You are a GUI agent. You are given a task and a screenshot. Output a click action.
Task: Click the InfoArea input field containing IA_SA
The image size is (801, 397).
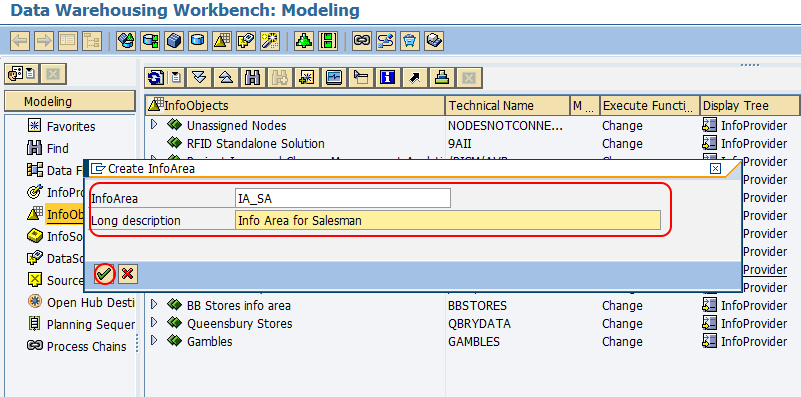(x=343, y=198)
